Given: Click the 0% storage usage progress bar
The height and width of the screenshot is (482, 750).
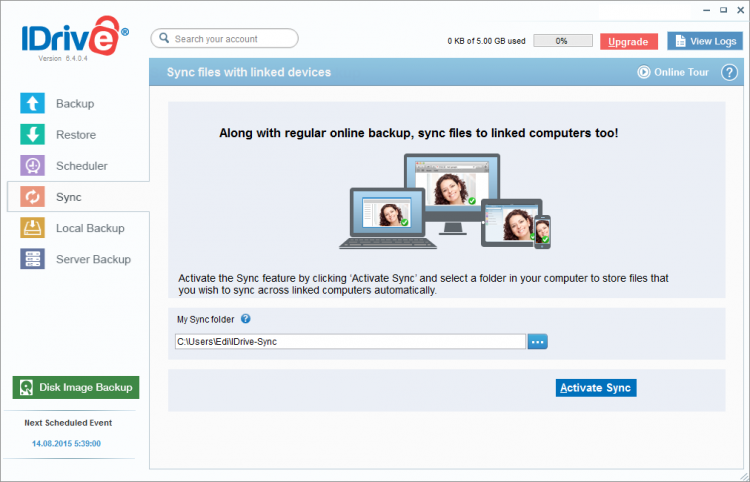Looking at the screenshot, I should pyautogui.click(x=562, y=41).
